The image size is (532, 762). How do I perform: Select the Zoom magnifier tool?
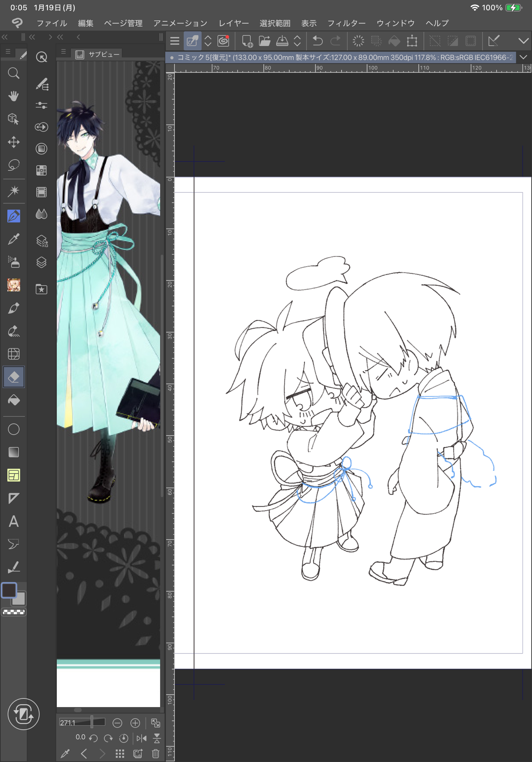click(x=14, y=73)
